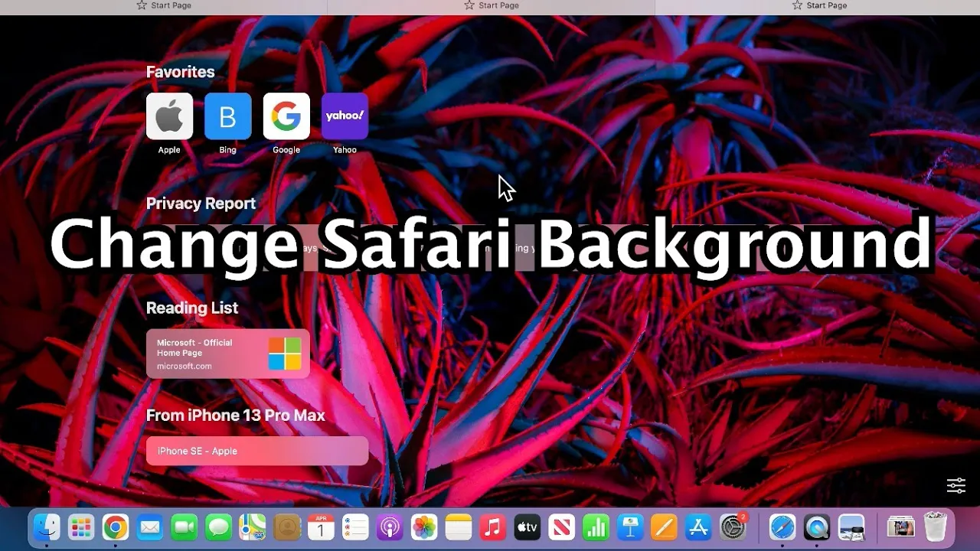The width and height of the screenshot is (980, 551).
Task: Open the iPhone SE - Apple tab
Action: [257, 451]
